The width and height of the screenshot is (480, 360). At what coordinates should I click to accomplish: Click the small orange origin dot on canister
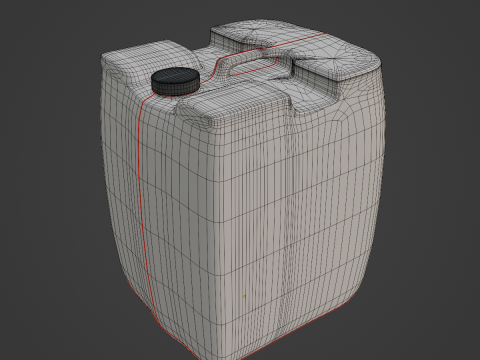245,296
